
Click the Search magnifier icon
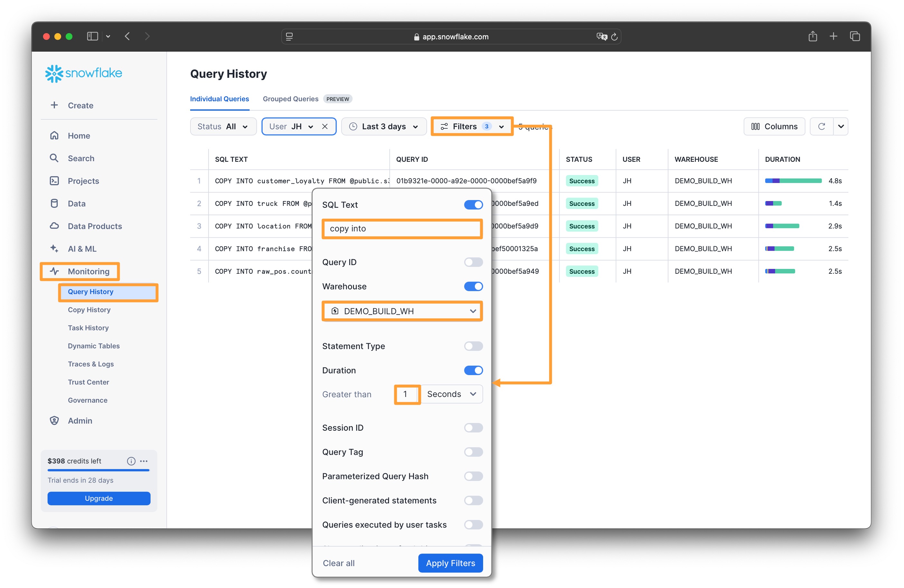click(x=54, y=158)
